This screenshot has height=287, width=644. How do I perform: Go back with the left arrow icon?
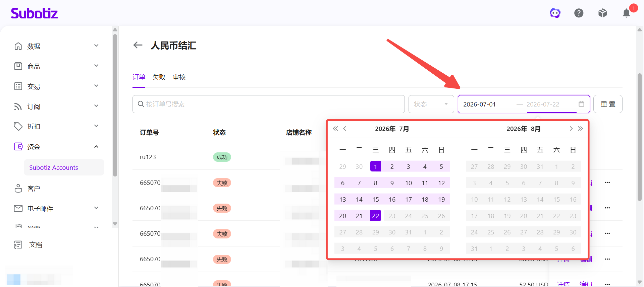pyautogui.click(x=138, y=45)
